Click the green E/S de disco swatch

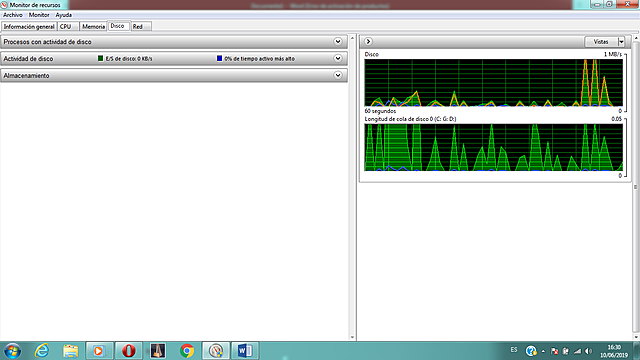coord(100,58)
